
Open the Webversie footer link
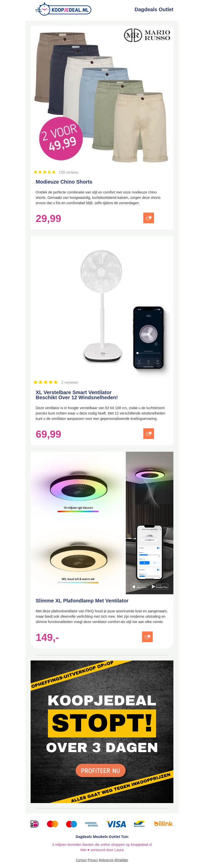pos(106,860)
